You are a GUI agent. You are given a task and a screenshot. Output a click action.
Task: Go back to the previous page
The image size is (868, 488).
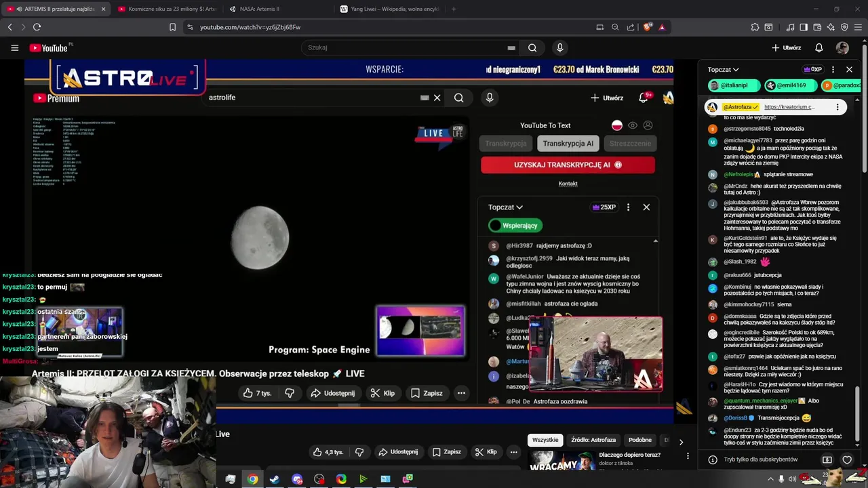(x=9, y=27)
